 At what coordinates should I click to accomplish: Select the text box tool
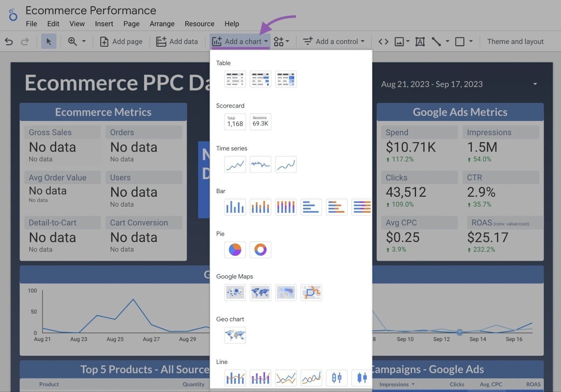pyautogui.click(x=420, y=41)
